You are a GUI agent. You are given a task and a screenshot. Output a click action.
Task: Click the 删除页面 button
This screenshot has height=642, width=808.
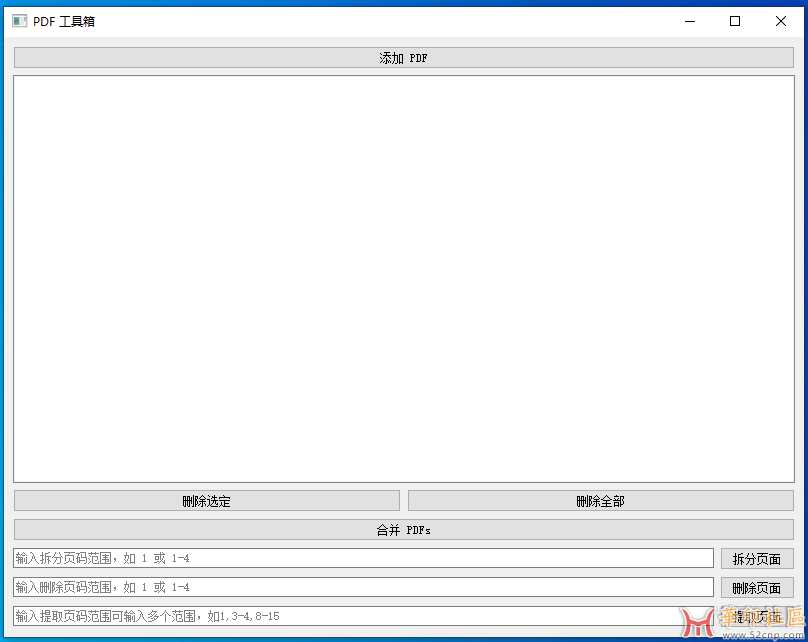pos(757,588)
